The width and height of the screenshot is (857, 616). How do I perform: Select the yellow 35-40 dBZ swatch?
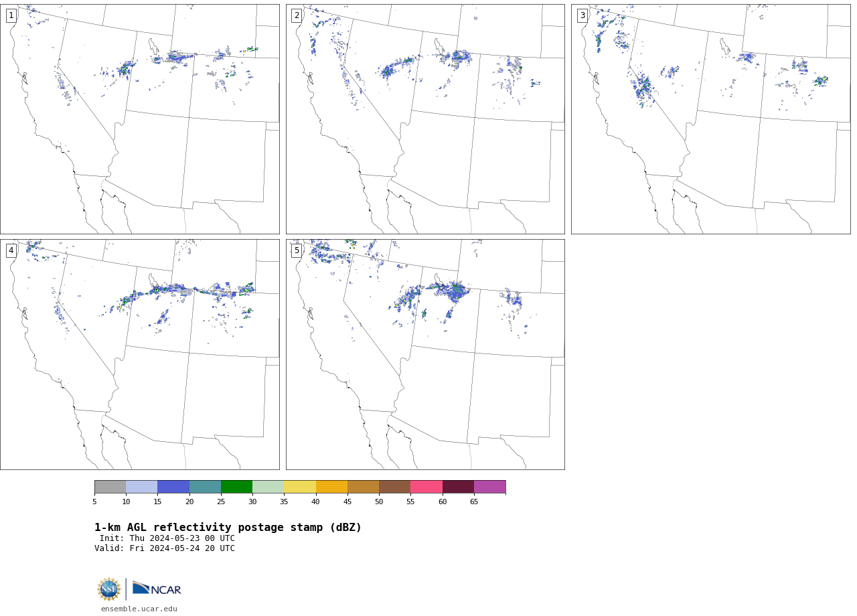tap(300, 487)
